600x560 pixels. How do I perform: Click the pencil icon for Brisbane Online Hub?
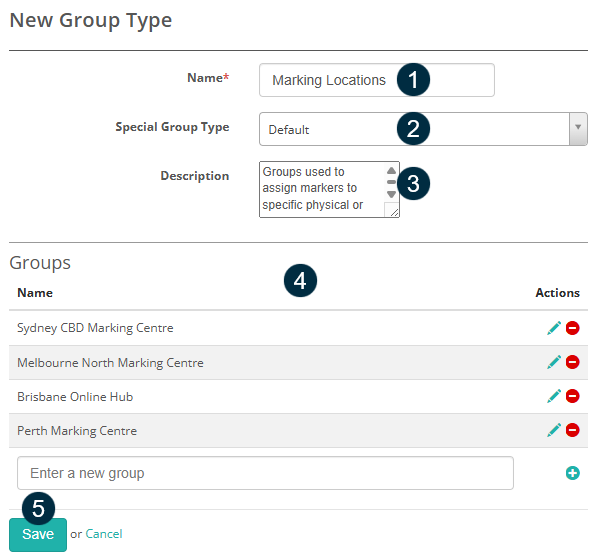(x=554, y=396)
